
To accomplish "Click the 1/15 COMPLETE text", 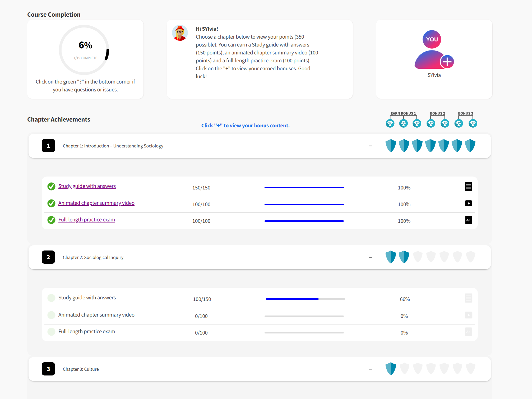I will pyautogui.click(x=85, y=58).
